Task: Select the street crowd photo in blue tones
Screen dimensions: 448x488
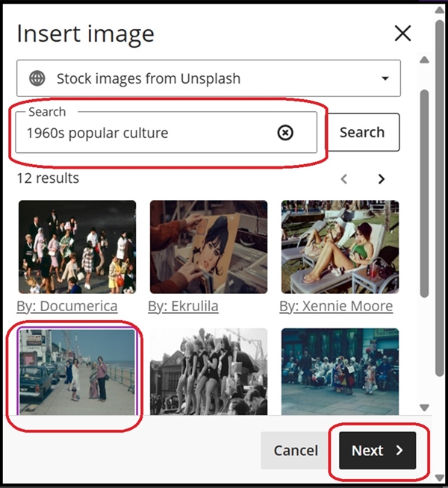Action: [340, 372]
